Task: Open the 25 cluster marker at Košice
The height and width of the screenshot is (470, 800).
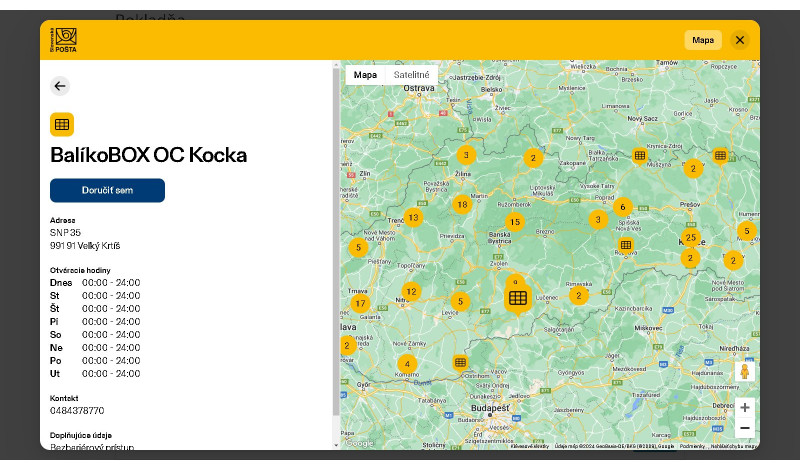Action: (x=691, y=237)
